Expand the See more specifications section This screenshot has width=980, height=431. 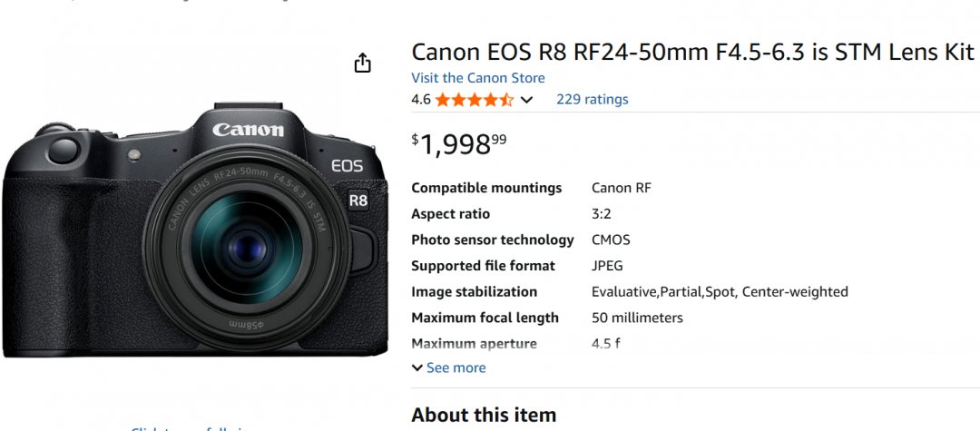tap(448, 367)
